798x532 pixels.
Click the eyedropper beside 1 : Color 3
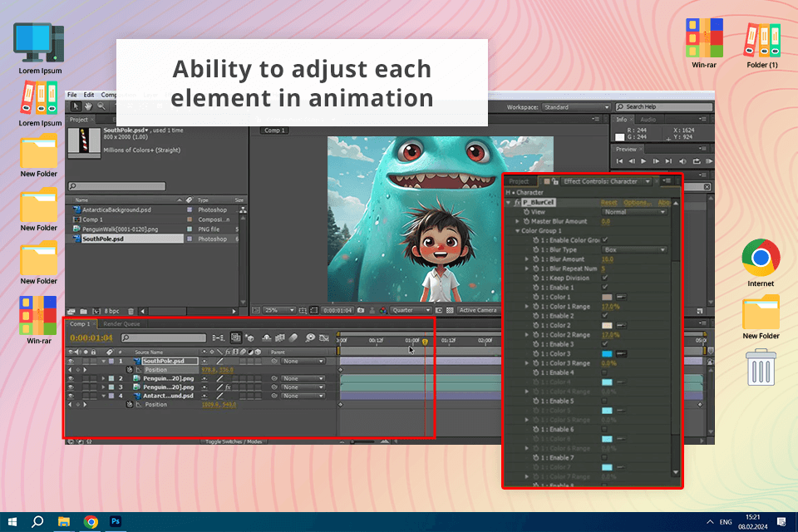pyautogui.click(x=622, y=353)
